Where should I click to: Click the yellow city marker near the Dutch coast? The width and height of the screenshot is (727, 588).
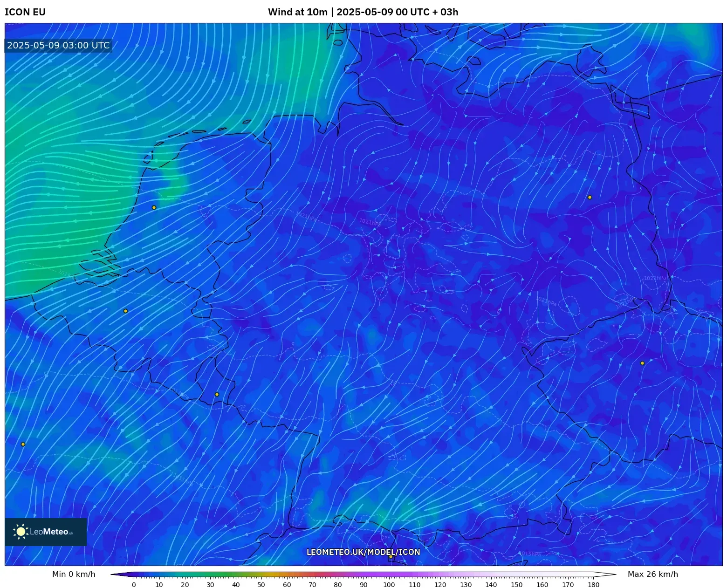pyautogui.click(x=154, y=208)
